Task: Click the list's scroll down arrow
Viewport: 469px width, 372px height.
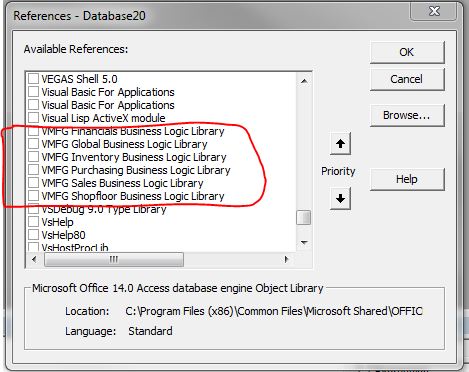Action: pos(304,242)
